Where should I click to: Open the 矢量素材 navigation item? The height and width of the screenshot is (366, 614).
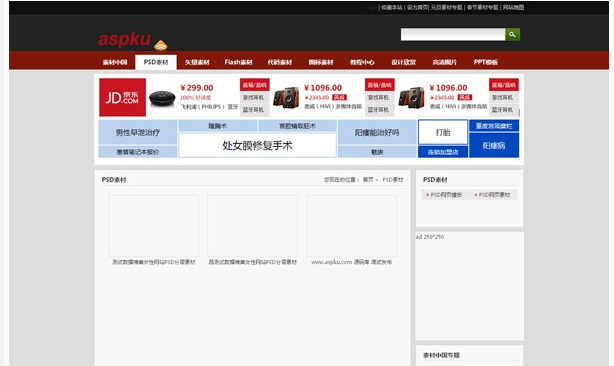pyautogui.click(x=197, y=62)
